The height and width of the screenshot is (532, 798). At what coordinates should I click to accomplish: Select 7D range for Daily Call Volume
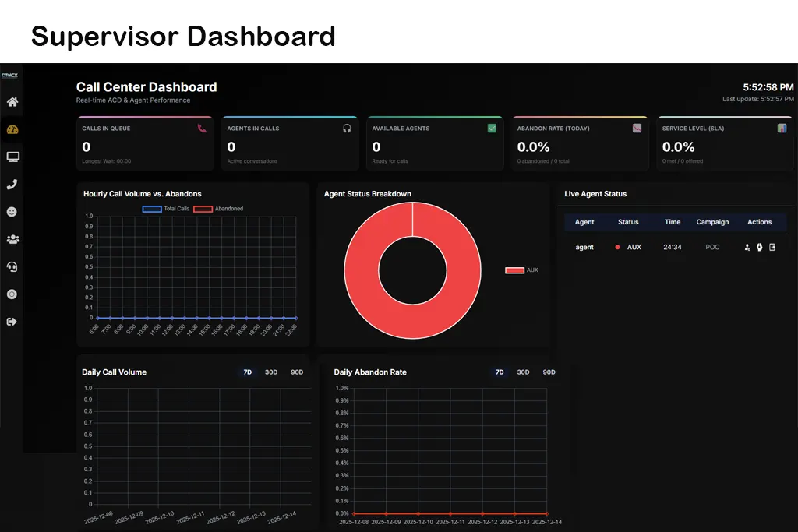point(248,372)
